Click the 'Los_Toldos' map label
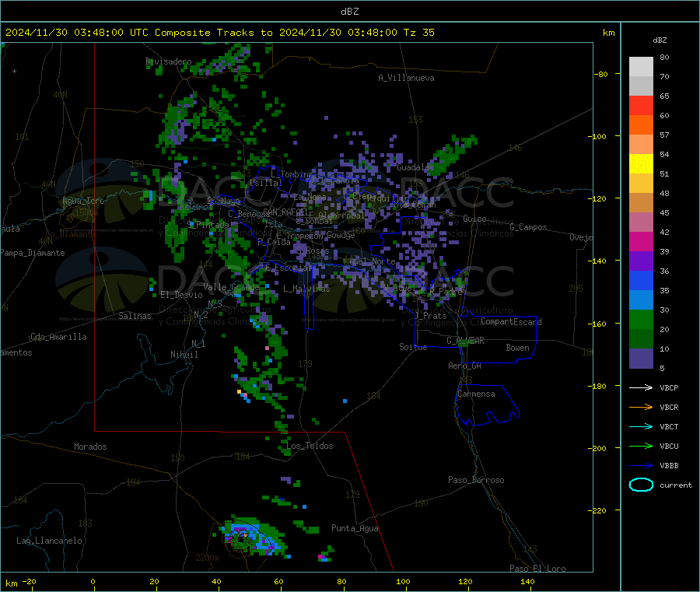Screen dimensions: 700x592 (310, 446)
